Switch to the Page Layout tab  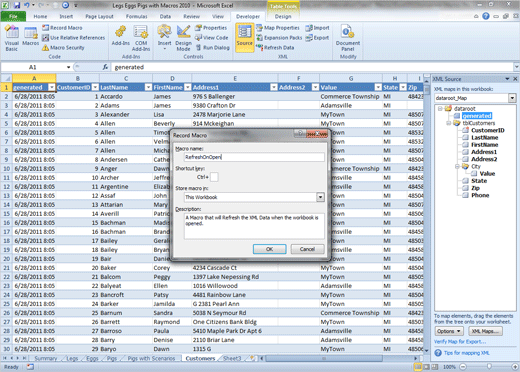pyautogui.click(x=99, y=16)
